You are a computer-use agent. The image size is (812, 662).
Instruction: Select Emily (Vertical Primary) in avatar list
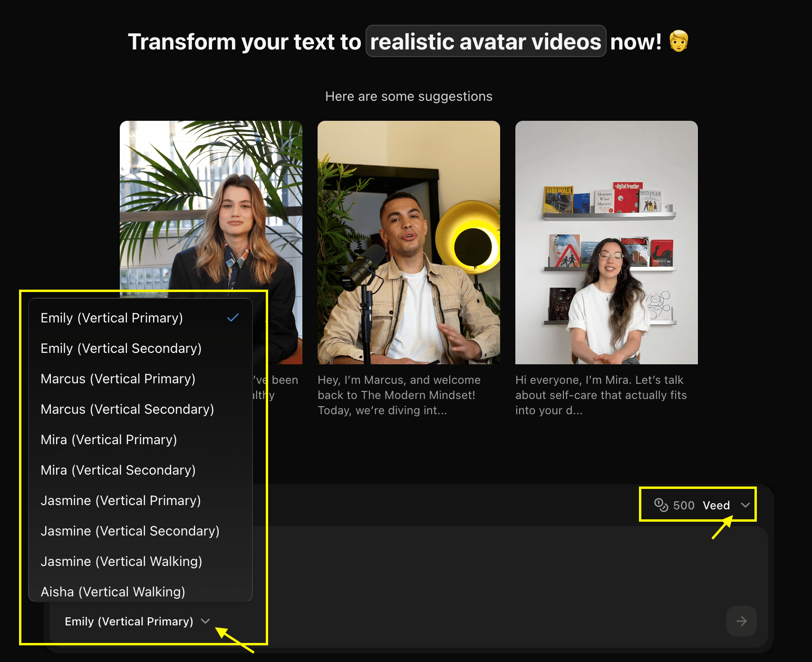[140, 318]
